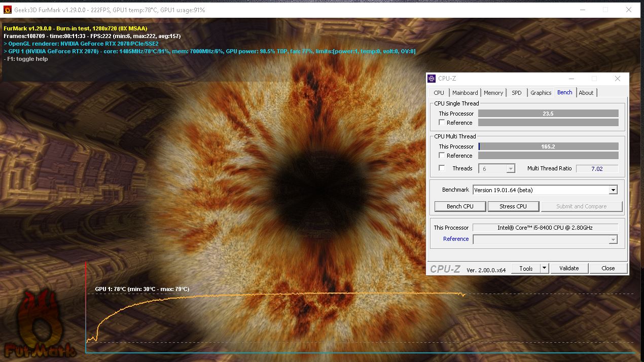Go to the SPD tab

(x=516, y=93)
